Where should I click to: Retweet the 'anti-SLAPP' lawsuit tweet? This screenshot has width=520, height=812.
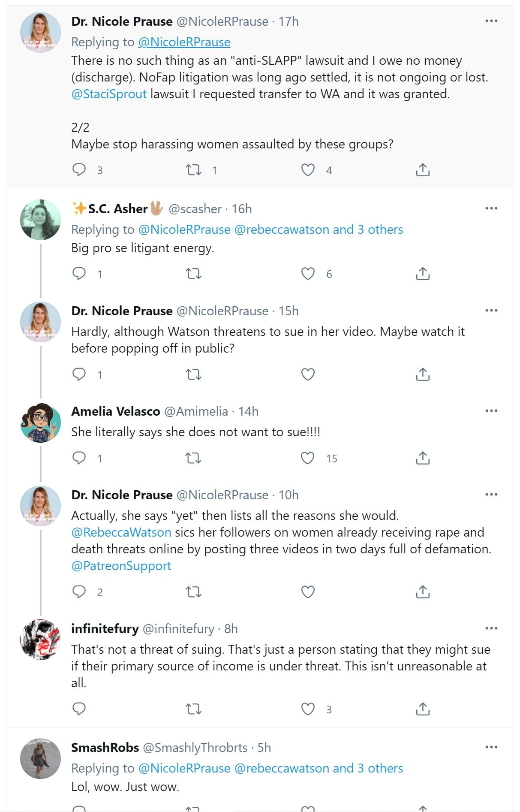pos(193,170)
